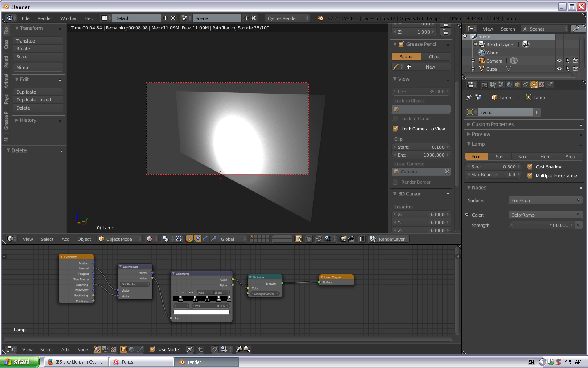Open the Render Layers properties tab icon
Screen dimensions: 588x368
click(493, 85)
